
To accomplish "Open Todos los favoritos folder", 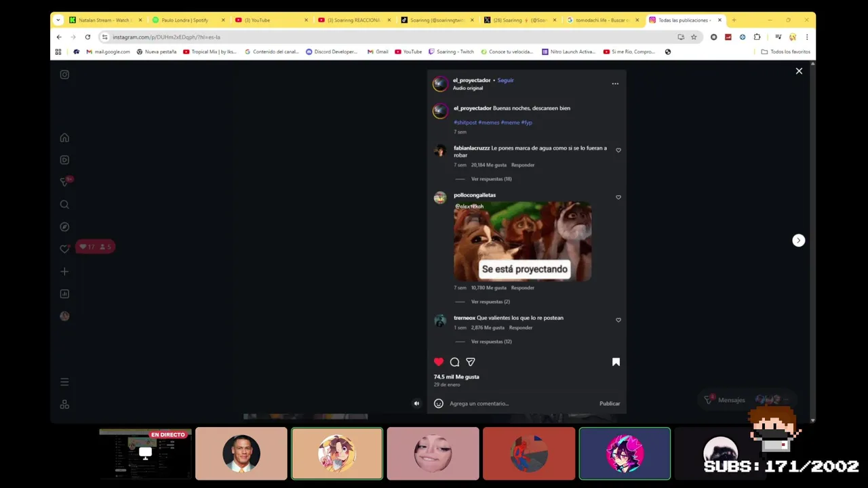I will point(786,52).
